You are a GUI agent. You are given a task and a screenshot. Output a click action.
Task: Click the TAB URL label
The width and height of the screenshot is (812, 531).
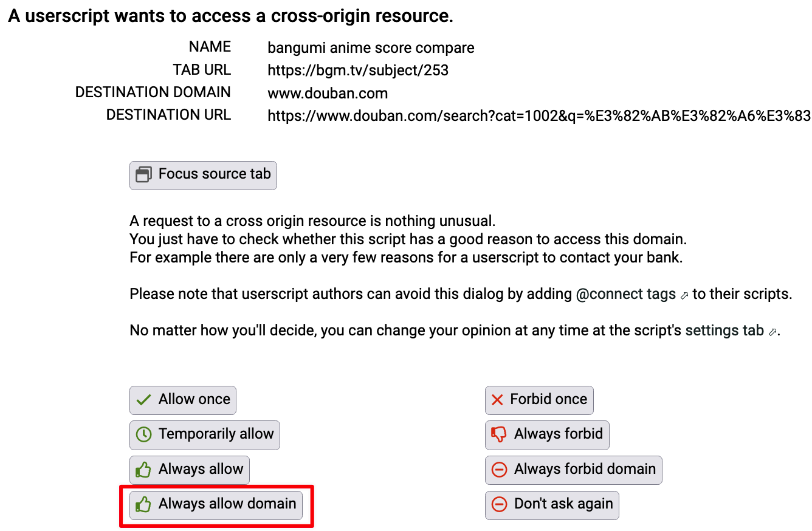point(202,70)
